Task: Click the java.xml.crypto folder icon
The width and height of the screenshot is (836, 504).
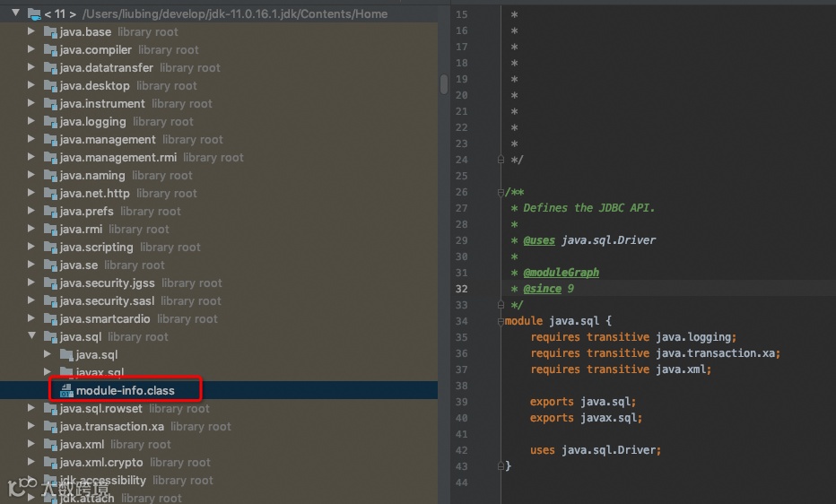Action: (50, 463)
